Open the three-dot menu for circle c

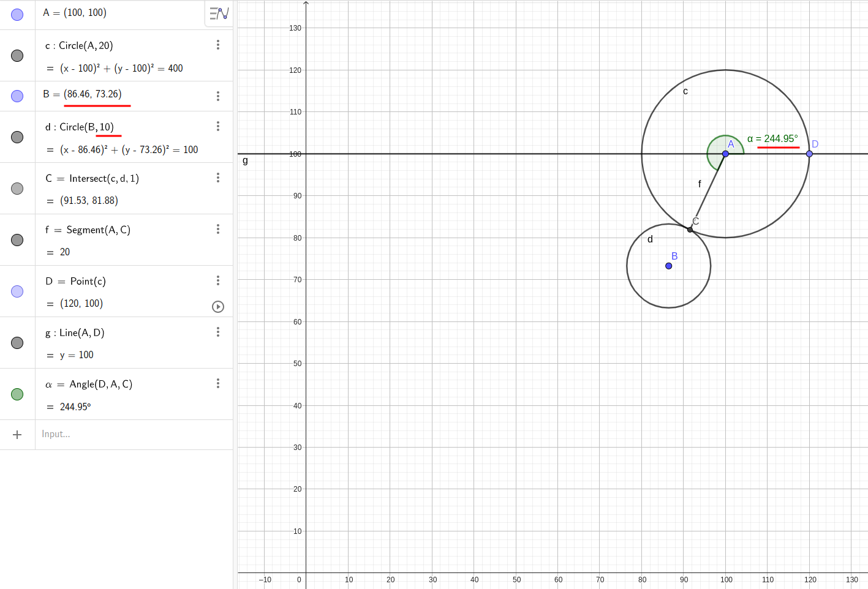(218, 45)
